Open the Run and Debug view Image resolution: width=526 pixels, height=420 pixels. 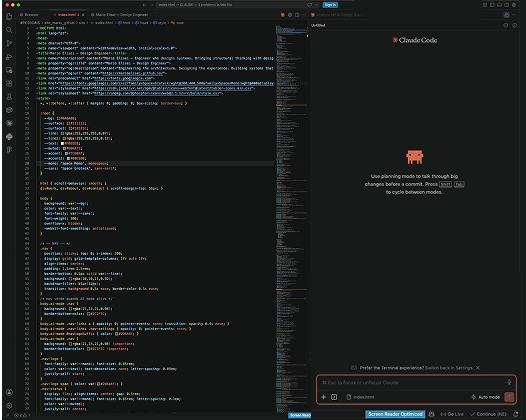point(9,57)
